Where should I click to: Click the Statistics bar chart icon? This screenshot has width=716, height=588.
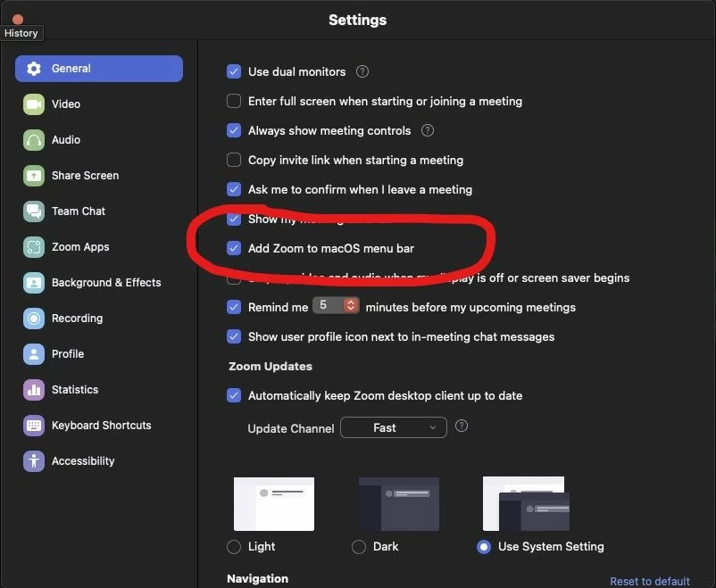coord(34,390)
